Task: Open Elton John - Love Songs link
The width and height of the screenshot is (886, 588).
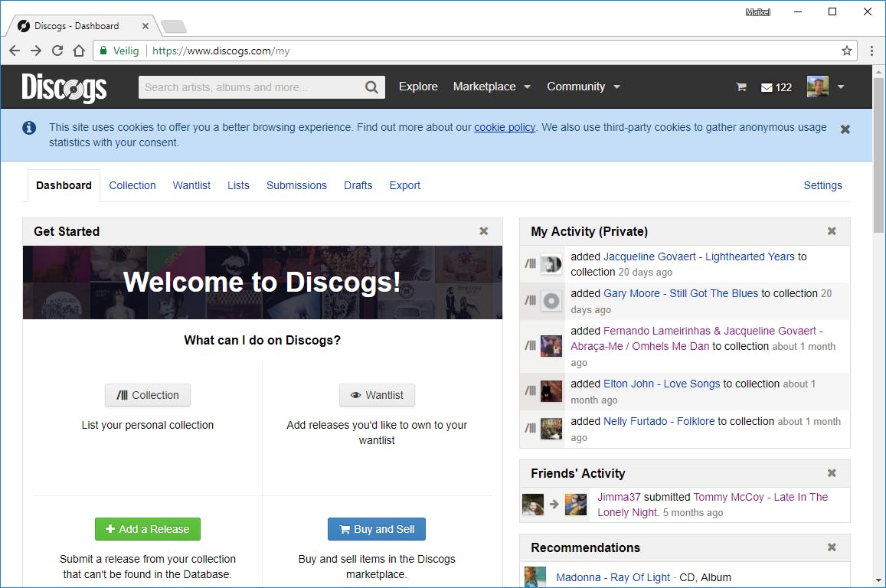Action: point(662,384)
